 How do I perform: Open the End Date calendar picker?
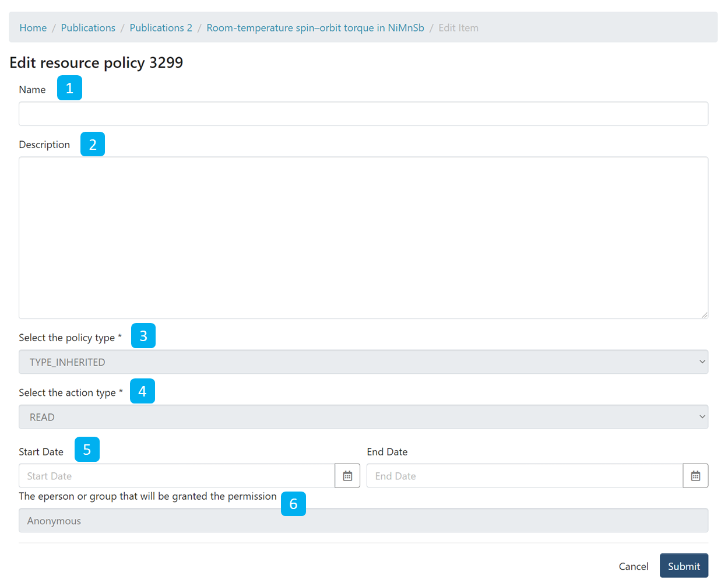pos(695,476)
